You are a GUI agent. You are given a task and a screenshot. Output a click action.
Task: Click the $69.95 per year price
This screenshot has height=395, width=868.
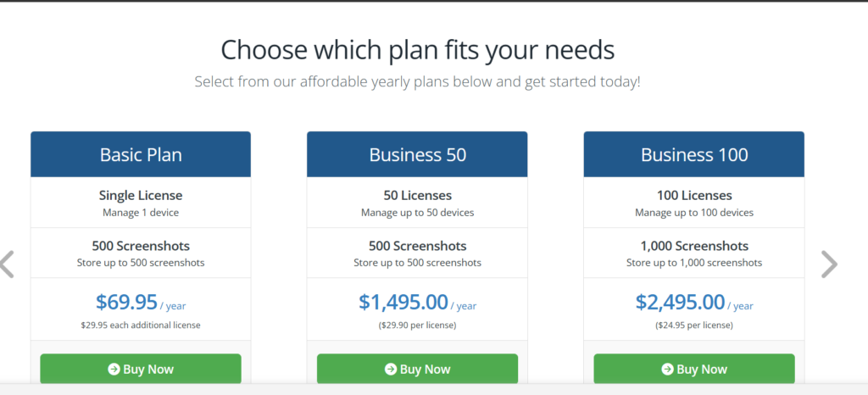(141, 303)
